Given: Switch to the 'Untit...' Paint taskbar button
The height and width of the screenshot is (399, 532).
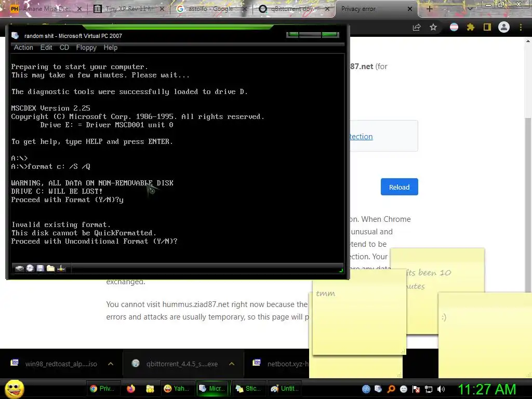Looking at the screenshot, I should click(x=285, y=389).
